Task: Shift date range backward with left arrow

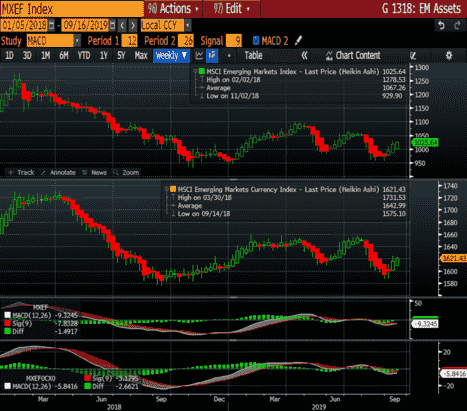Action: pos(122,25)
